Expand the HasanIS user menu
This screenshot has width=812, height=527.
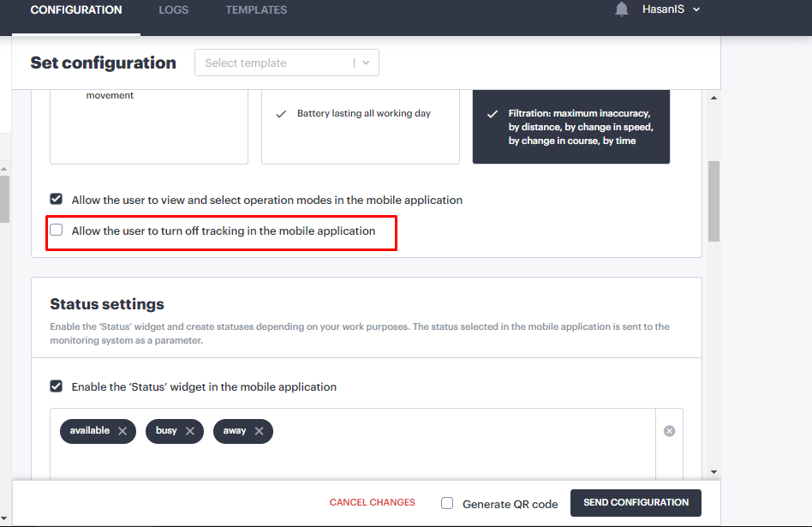671,9
